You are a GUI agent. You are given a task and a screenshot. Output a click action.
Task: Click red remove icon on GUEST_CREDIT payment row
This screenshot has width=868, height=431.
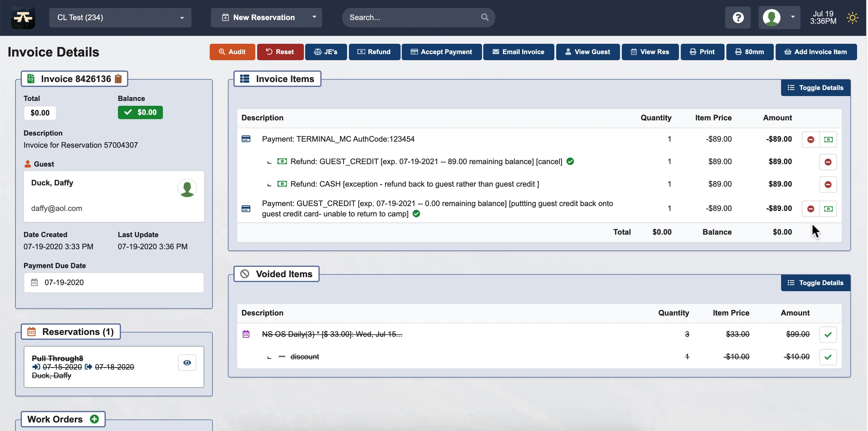[811, 209]
